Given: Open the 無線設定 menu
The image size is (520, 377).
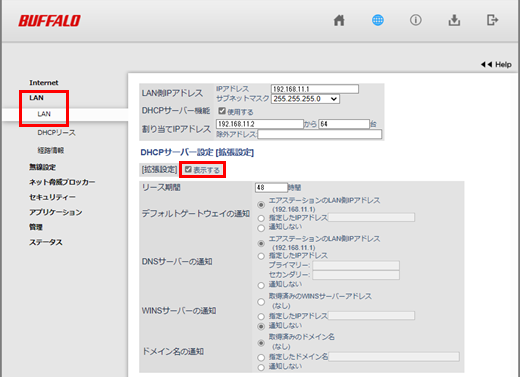Looking at the screenshot, I should point(42,167).
